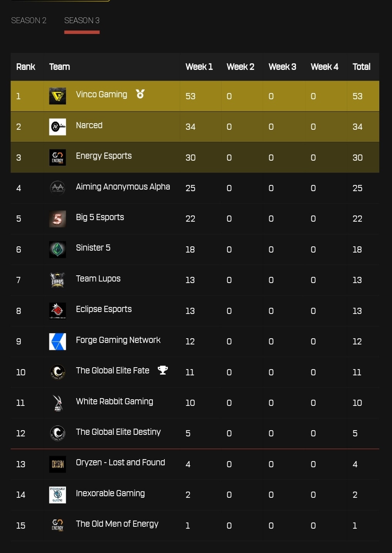392x553 pixels.
Task: Click the Oryzen - Lost and Found team name
Action: [x=120, y=463]
